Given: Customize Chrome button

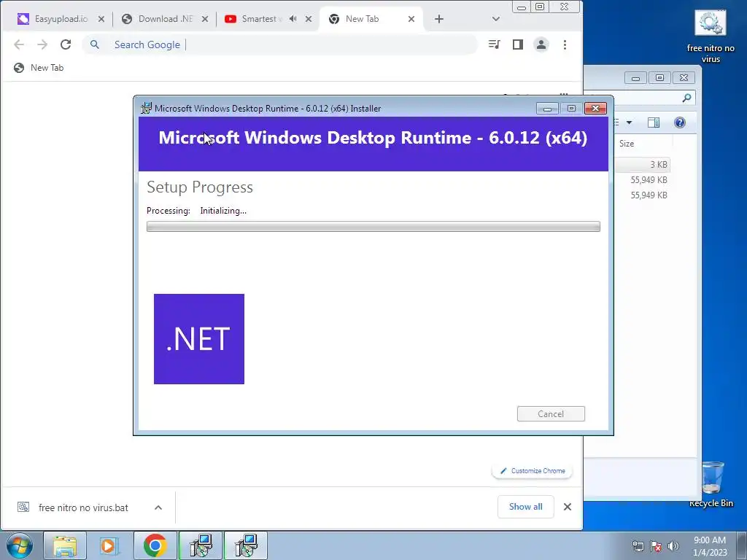Looking at the screenshot, I should (532, 471).
